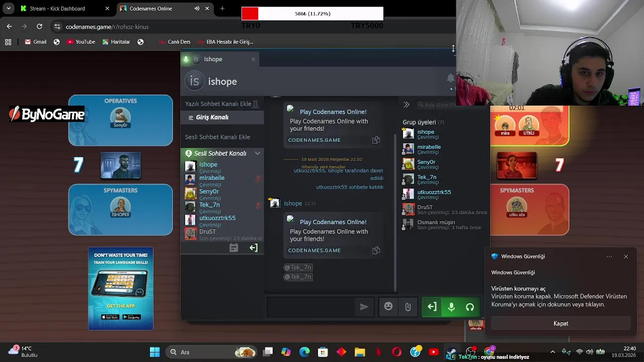Viewport: 644px width, 362px height.
Task: Reload the codenames.game page
Action: click(x=39, y=27)
